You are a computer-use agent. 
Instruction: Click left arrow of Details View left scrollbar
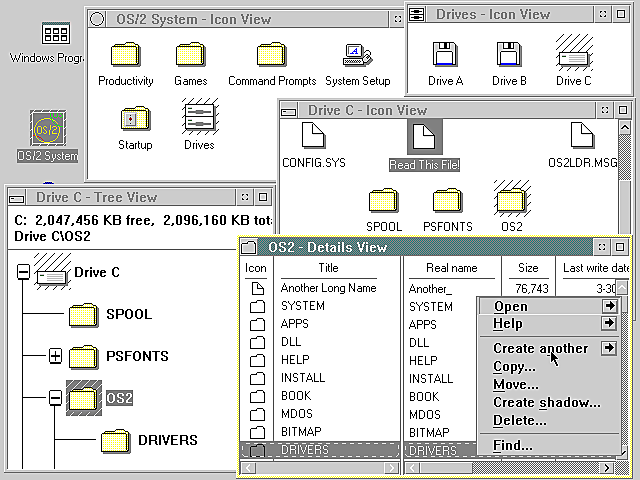[x=249, y=467]
